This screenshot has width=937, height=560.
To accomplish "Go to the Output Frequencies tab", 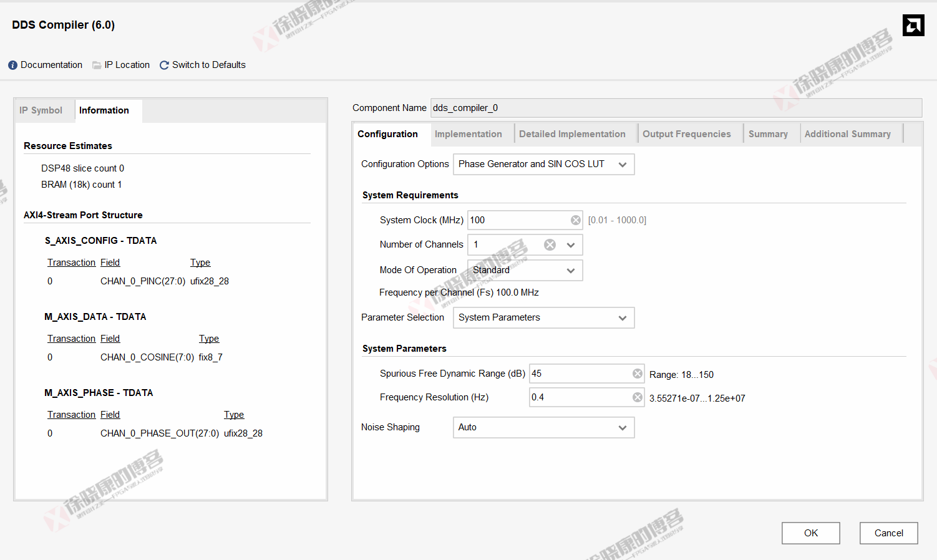I will (686, 134).
